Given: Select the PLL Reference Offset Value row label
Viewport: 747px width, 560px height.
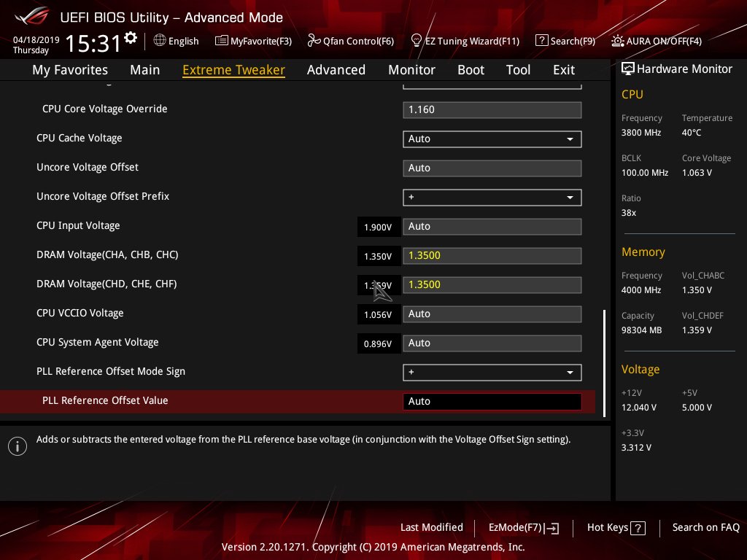Looking at the screenshot, I should [105, 400].
